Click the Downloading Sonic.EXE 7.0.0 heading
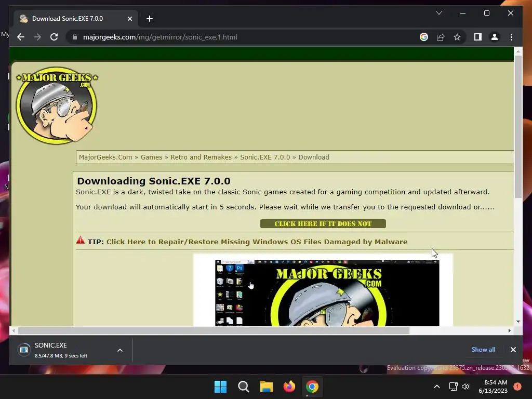The image size is (532, 399). click(154, 181)
